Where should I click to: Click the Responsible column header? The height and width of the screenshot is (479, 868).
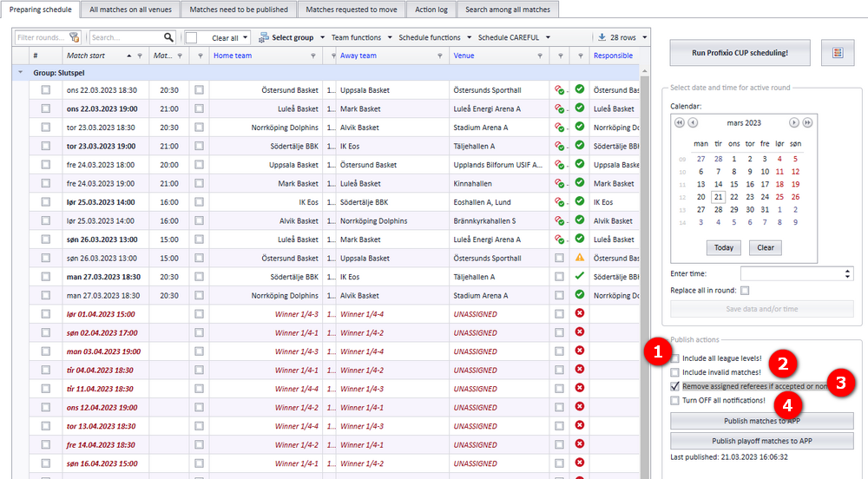click(613, 56)
